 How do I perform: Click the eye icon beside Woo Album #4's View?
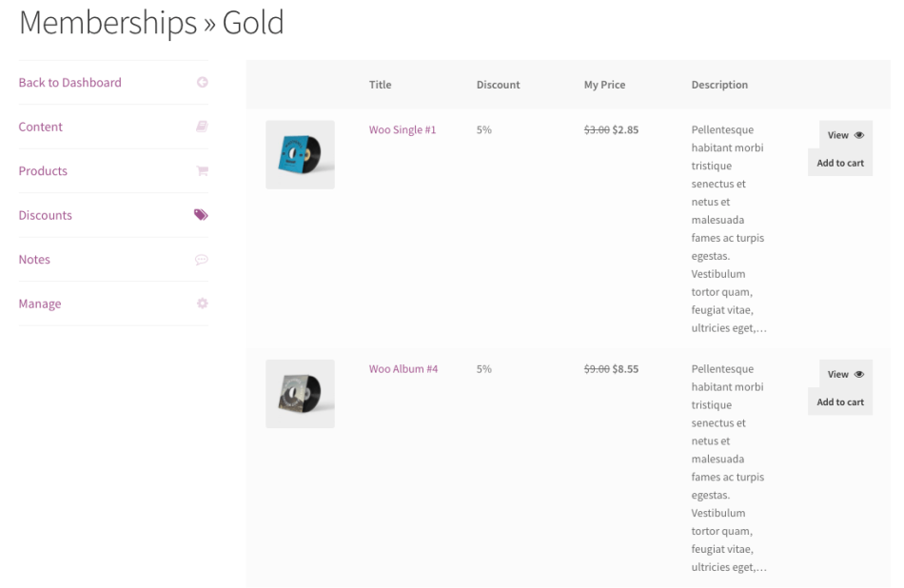(x=859, y=374)
